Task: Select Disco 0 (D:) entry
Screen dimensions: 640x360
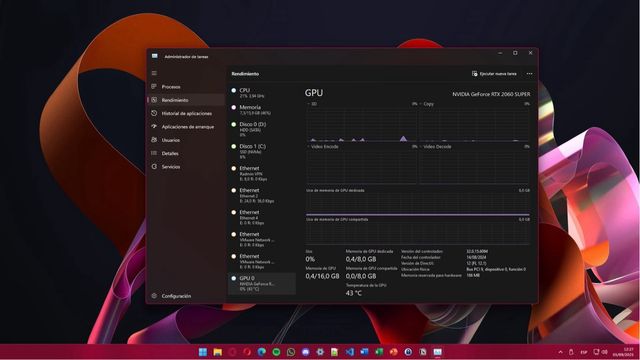Action: (262, 129)
